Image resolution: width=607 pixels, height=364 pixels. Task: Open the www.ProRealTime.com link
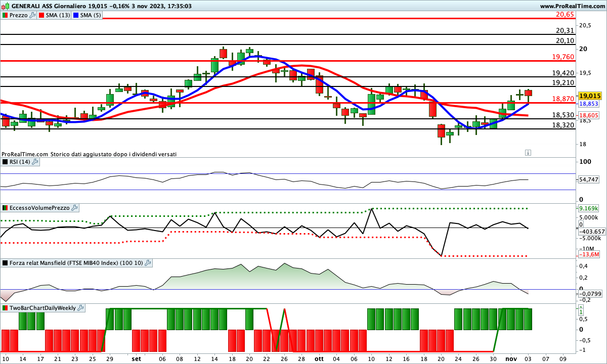click(573, 6)
